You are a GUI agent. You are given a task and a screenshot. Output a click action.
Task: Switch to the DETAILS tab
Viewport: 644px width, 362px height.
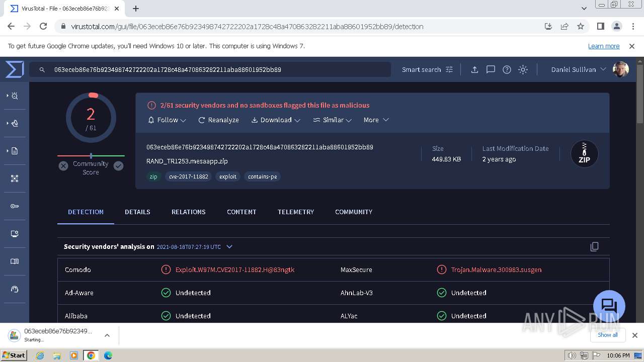(137, 212)
